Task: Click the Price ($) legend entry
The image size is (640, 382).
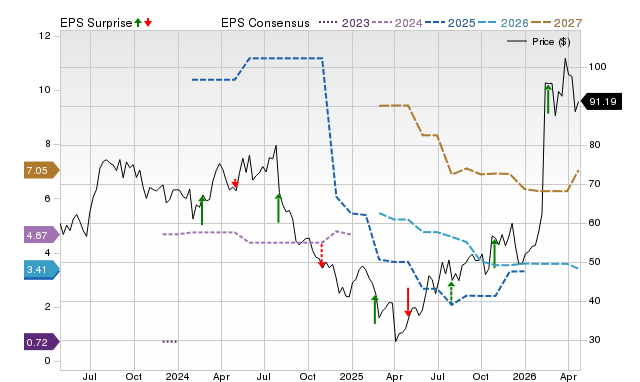Action: (x=538, y=42)
